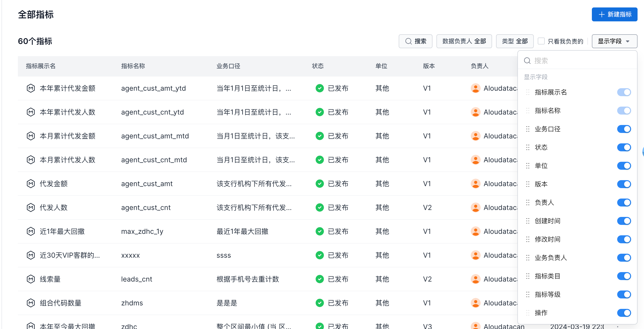The height and width of the screenshot is (329, 644).
Task: Click the 版本 column header
Action: click(x=429, y=66)
